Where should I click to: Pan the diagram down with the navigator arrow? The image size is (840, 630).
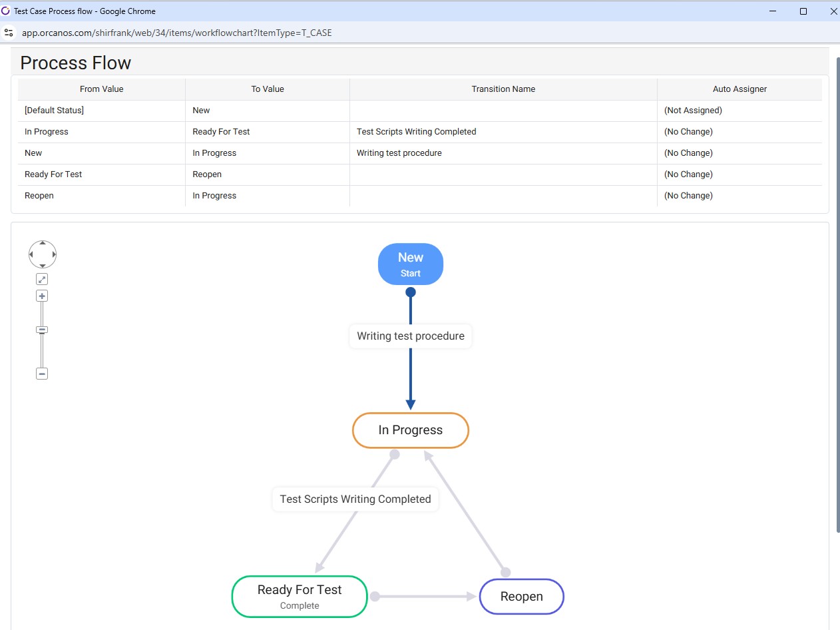(x=43, y=265)
